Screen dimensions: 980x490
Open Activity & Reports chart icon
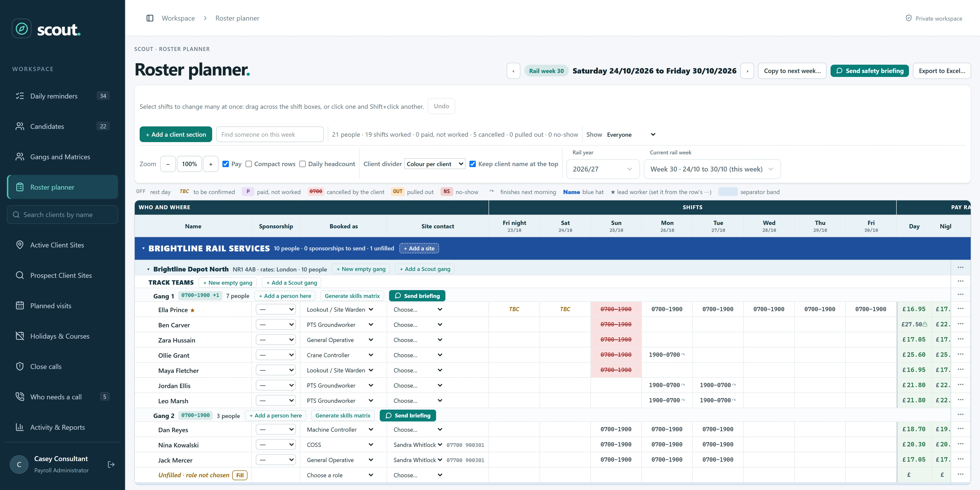click(x=20, y=427)
